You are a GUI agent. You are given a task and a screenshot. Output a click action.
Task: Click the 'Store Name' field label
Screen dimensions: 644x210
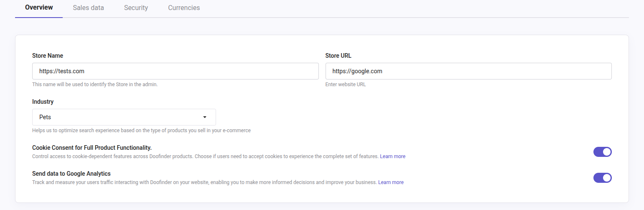click(x=48, y=56)
